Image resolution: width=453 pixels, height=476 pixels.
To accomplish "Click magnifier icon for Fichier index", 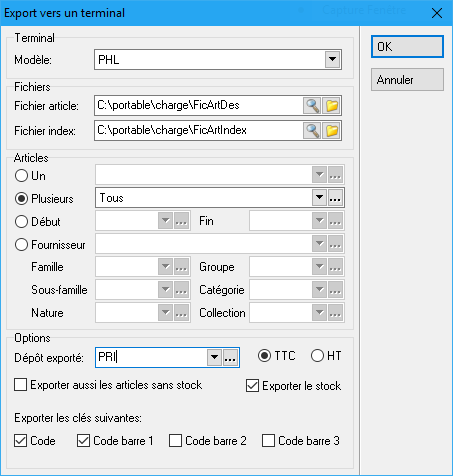I will (x=312, y=130).
